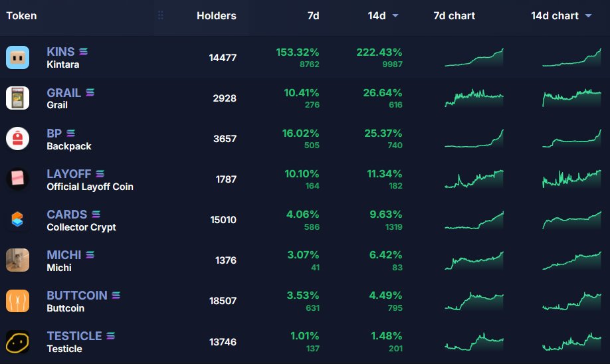View the Backpack 7d sparkline chart
The width and height of the screenshot is (610, 364).
pos(474,138)
